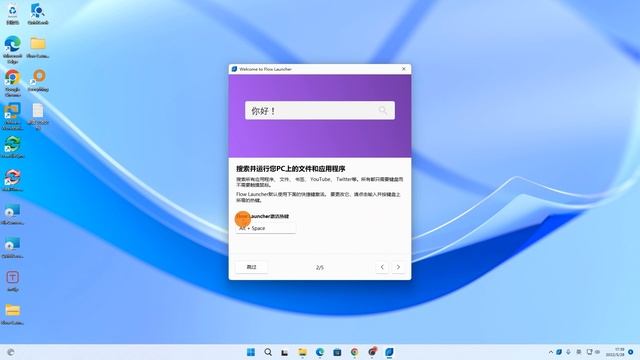Click the weather widget at taskbar left
The width and height of the screenshot is (640, 360).
point(11,352)
